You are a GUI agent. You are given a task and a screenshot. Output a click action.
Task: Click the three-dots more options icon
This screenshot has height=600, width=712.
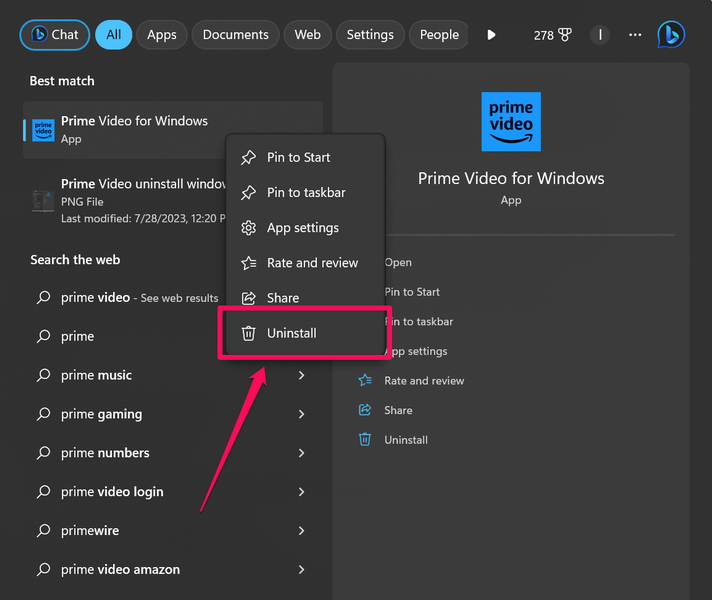click(635, 35)
